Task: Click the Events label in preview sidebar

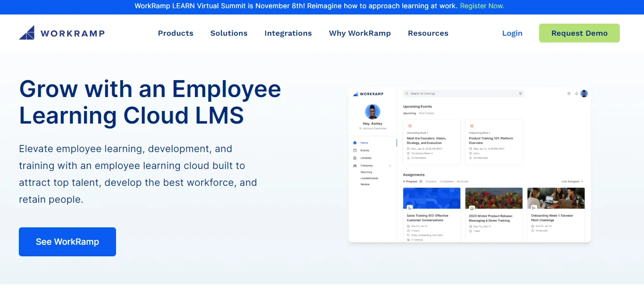Action: coord(365,151)
